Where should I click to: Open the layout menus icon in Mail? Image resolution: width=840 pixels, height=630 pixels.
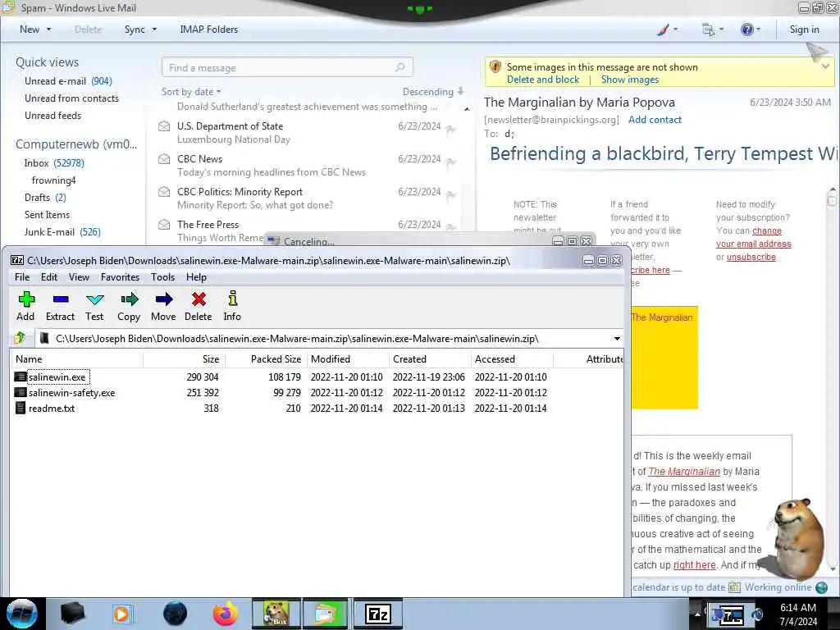708,30
